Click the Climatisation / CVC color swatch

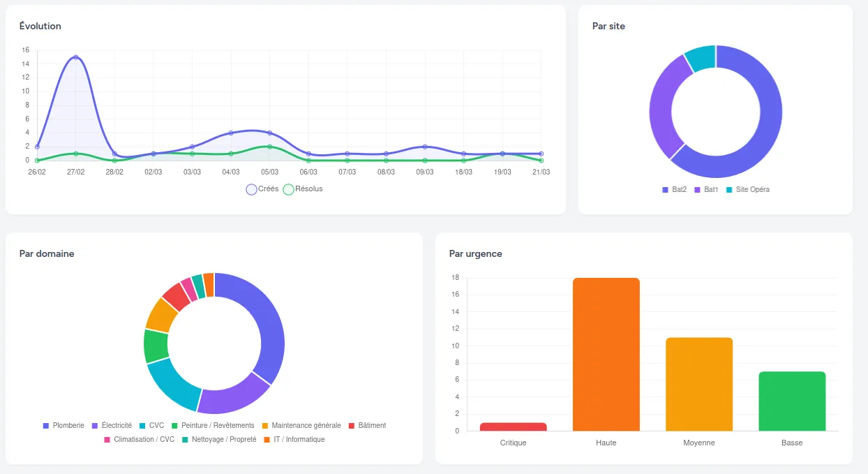(x=106, y=439)
